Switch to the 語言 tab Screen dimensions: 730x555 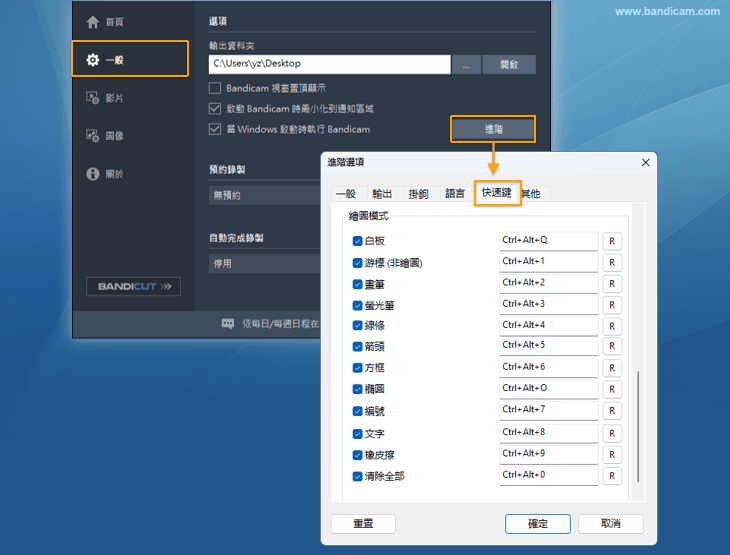click(x=455, y=194)
